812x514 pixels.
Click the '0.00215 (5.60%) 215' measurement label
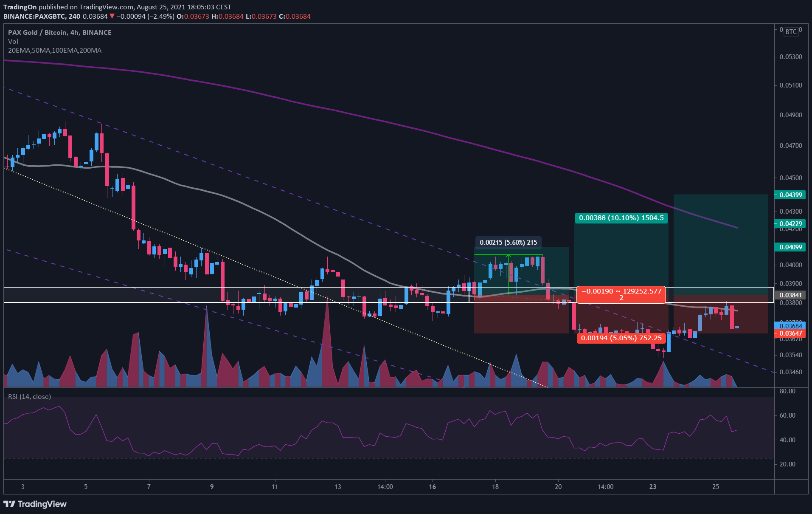(508, 243)
